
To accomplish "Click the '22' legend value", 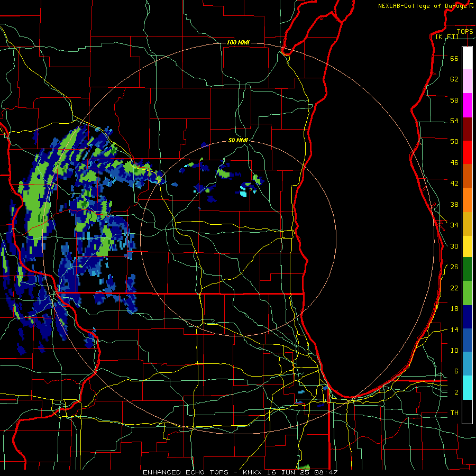I will click(454, 288).
